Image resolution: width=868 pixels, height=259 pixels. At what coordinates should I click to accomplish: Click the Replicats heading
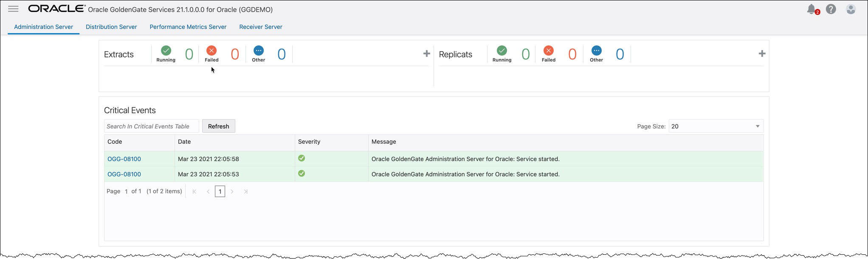(x=456, y=54)
